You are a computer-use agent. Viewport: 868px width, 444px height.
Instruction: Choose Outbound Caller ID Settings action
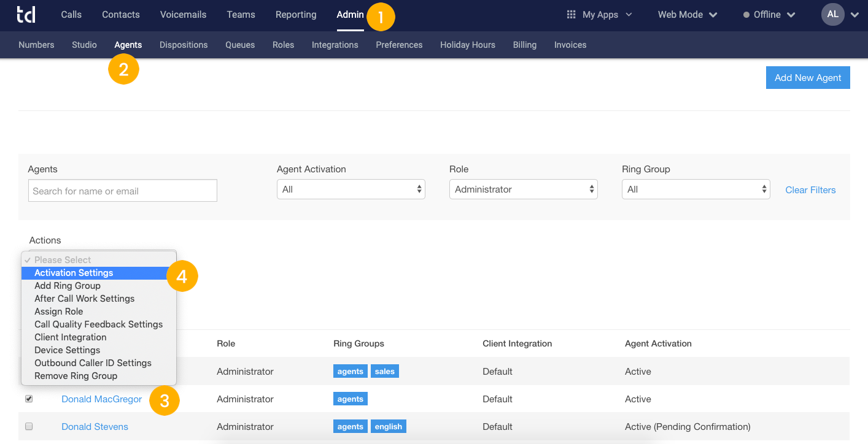[x=99, y=363]
